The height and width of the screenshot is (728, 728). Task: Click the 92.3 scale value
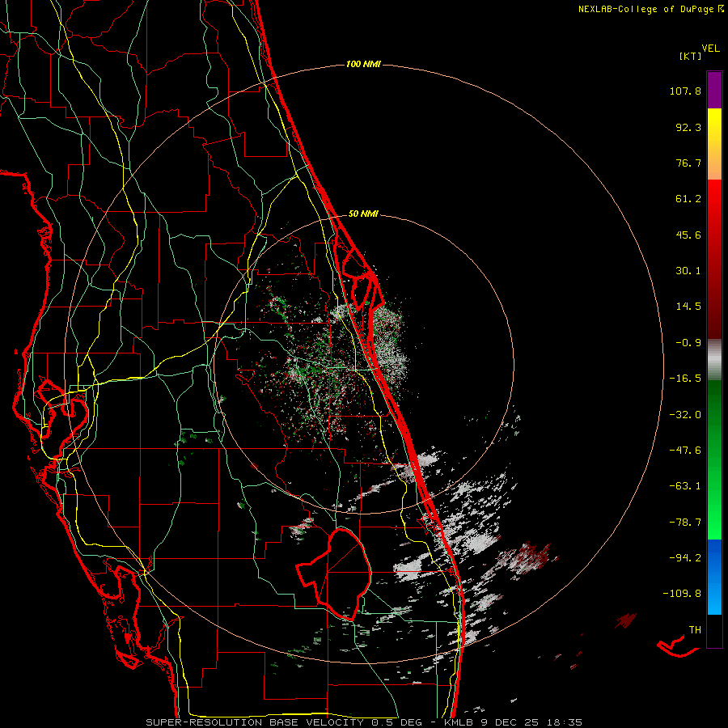tap(688, 127)
